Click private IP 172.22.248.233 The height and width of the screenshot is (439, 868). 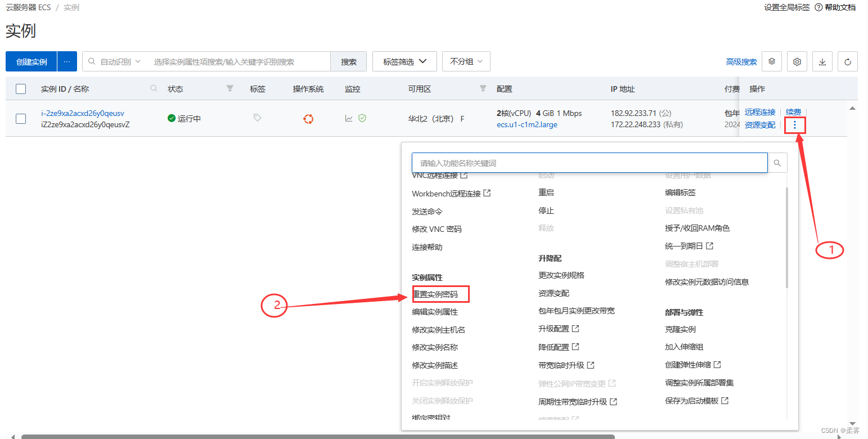click(x=636, y=124)
